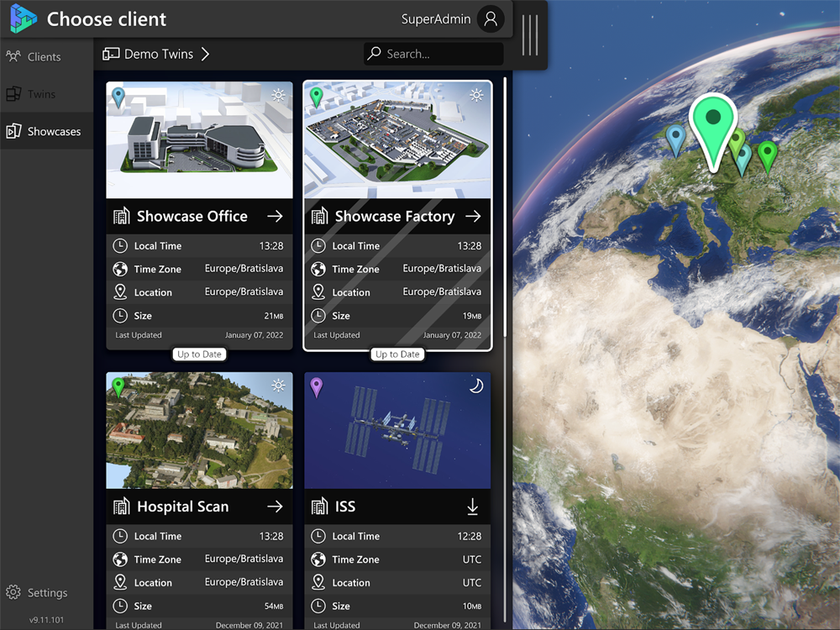840x630 pixels.
Task: Click the clock icon by Showcase Office Local Time
Action: 120,246
